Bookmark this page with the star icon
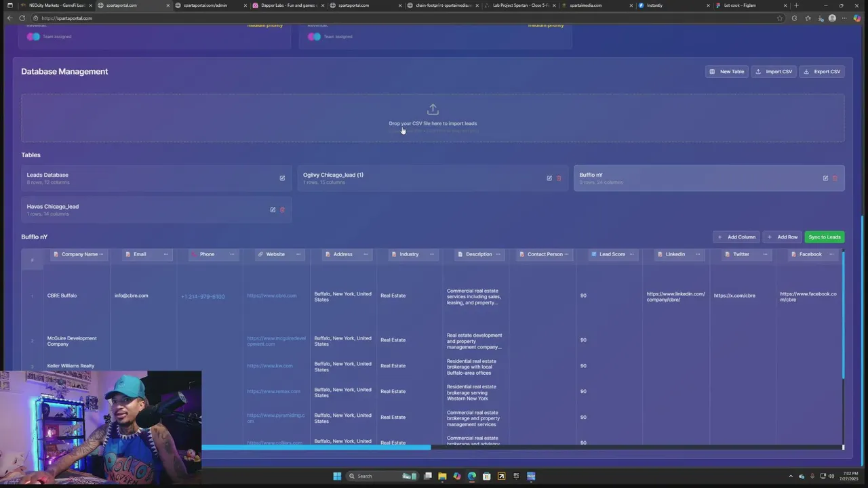Viewport: 868px width, 488px height. [780, 18]
